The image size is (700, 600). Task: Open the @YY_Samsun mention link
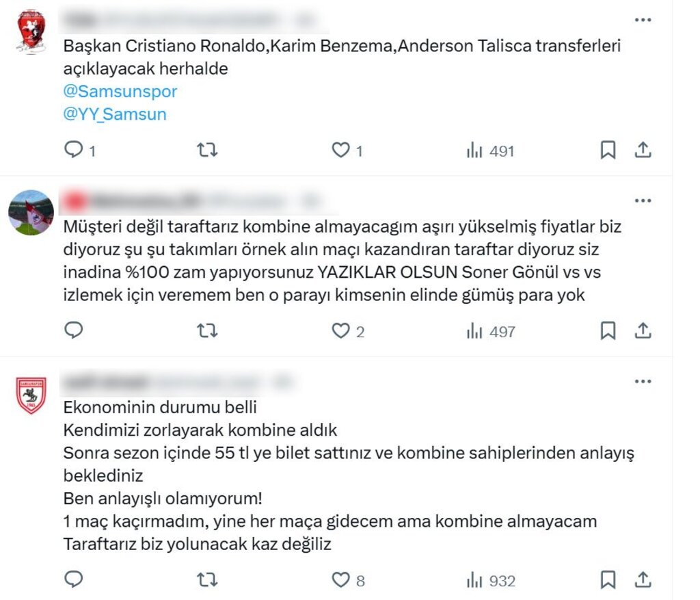point(115,114)
